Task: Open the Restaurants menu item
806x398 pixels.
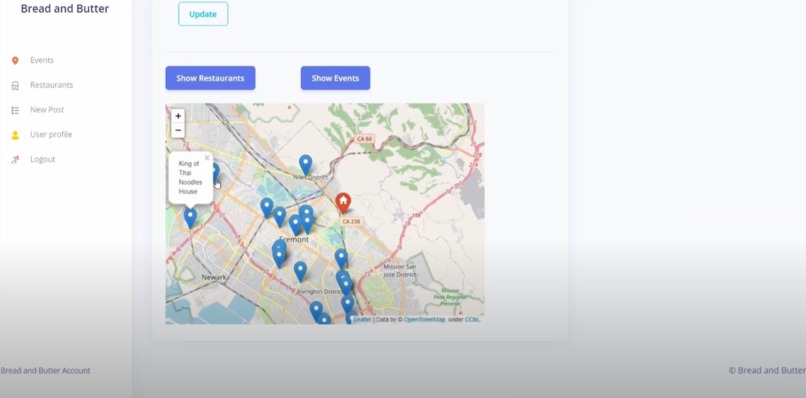Action: pos(51,85)
